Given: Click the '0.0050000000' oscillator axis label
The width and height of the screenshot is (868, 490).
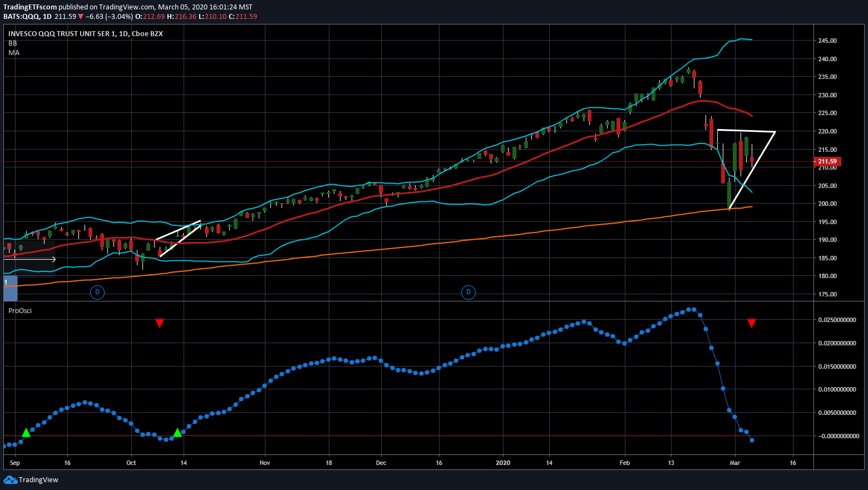Looking at the screenshot, I should click(x=837, y=413).
